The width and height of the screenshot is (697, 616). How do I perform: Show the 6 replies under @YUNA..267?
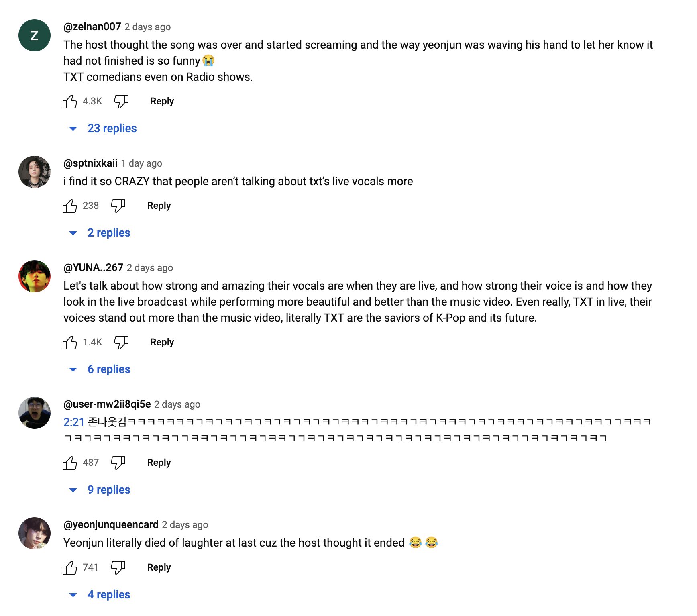(108, 369)
